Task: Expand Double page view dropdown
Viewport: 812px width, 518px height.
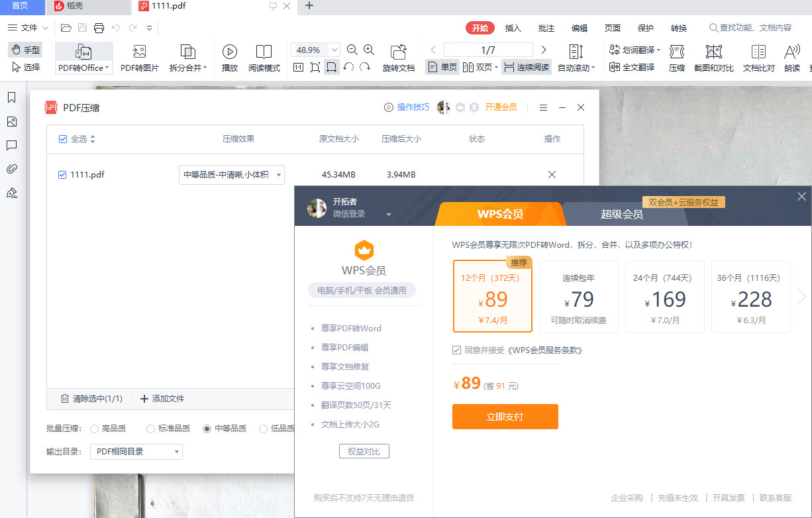Action: (497, 67)
